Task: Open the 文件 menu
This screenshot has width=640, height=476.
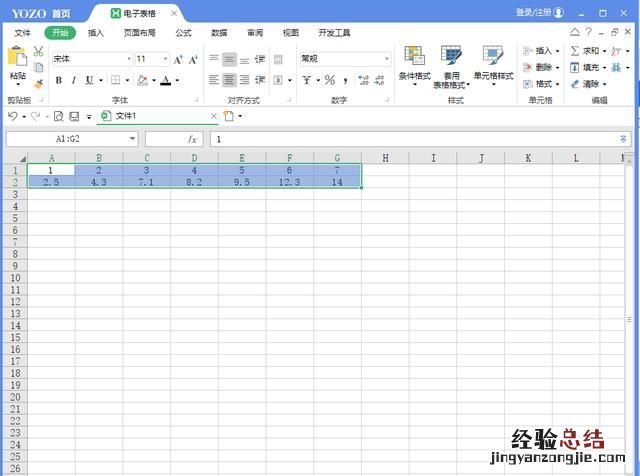Action: 22,33
